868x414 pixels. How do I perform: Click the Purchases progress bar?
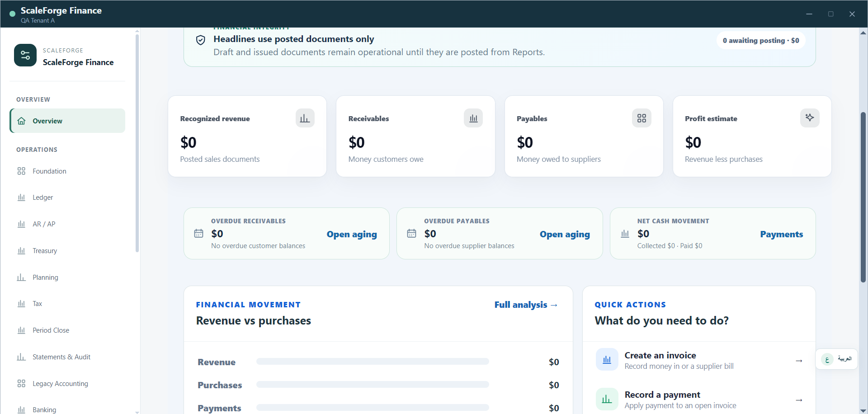[x=373, y=385]
